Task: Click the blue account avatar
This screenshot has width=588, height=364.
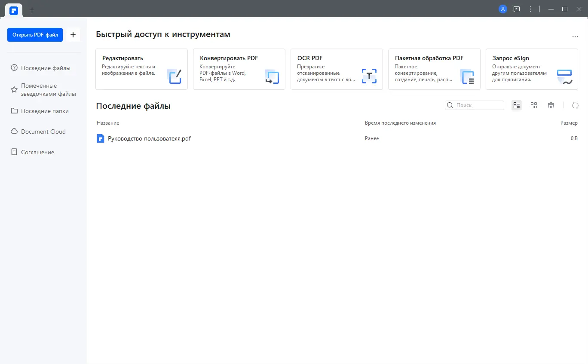Action: pyautogui.click(x=502, y=9)
